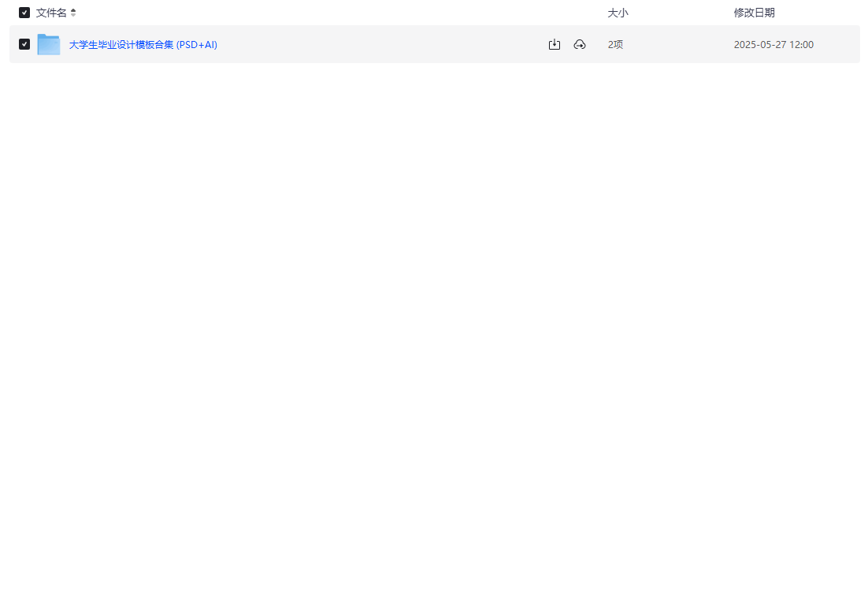This screenshot has height=592, width=868.
Task: Download the 大学生毕业设计模板合集 folder
Action: 555,45
